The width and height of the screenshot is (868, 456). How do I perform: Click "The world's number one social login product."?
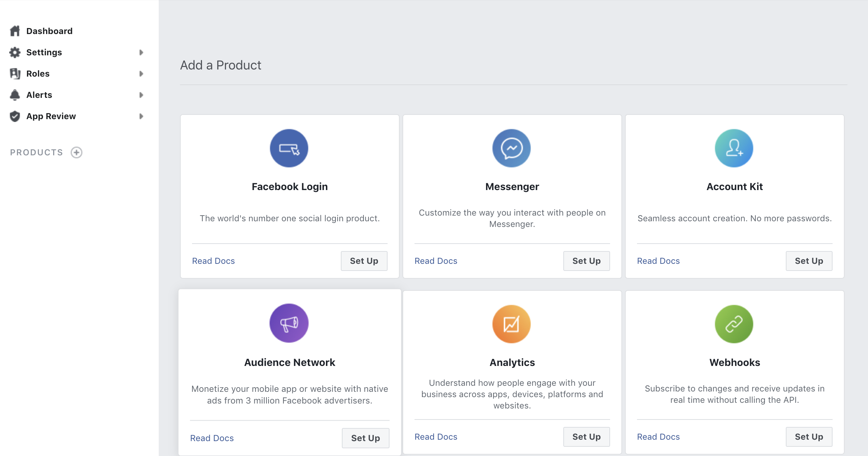tap(290, 218)
